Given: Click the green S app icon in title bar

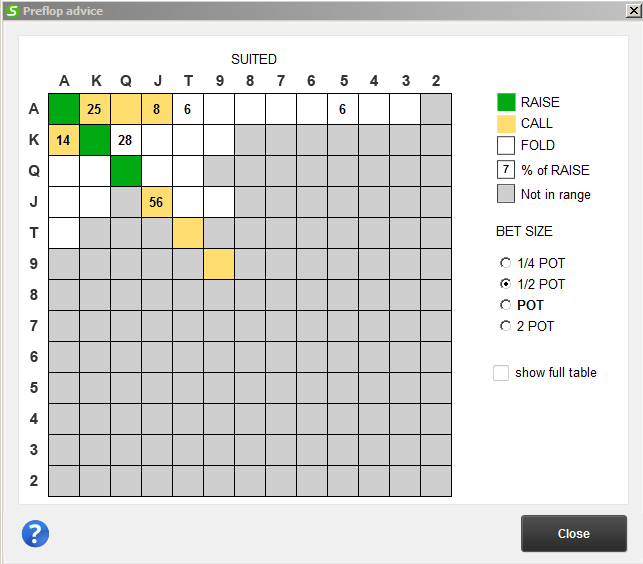Looking at the screenshot, I should tap(13, 11).
